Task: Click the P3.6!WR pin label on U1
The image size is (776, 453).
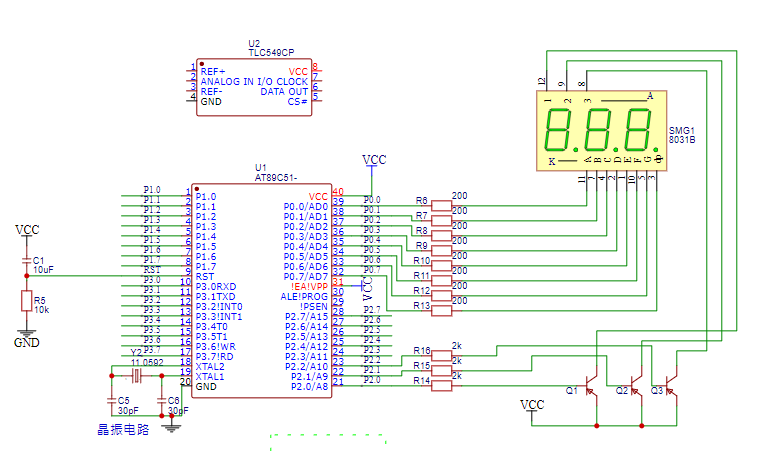Action: point(215,347)
